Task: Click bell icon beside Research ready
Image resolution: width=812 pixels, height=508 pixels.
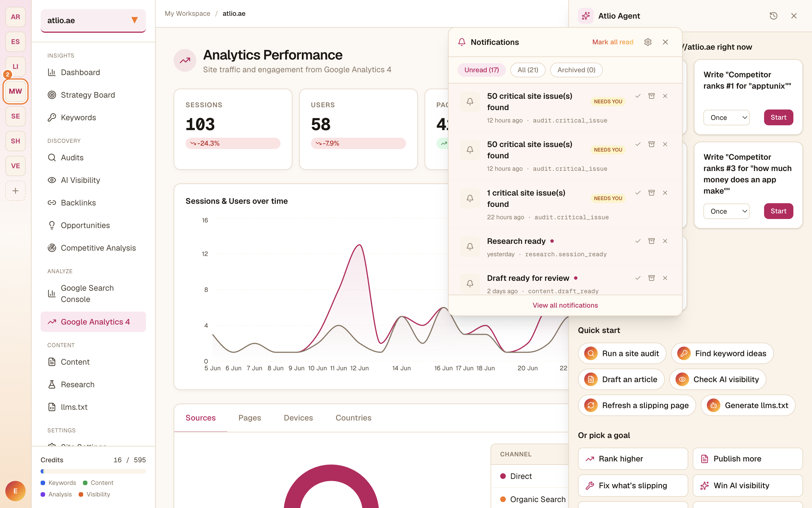Action: click(x=470, y=247)
